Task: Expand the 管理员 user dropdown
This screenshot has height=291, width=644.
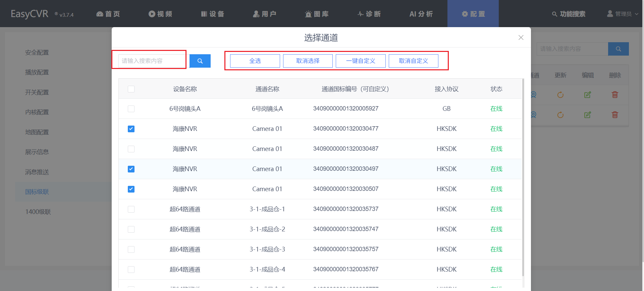Action: pyautogui.click(x=623, y=14)
